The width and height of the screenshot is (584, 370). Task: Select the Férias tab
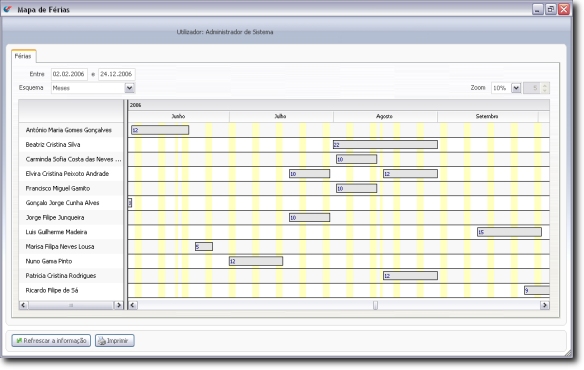click(x=23, y=56)
